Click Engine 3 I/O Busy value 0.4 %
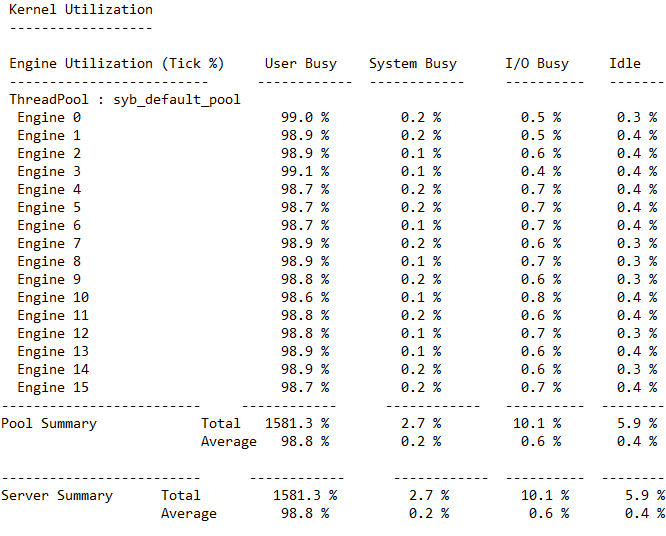Viewport: 666px width, 536px height. tap(541, 171)
